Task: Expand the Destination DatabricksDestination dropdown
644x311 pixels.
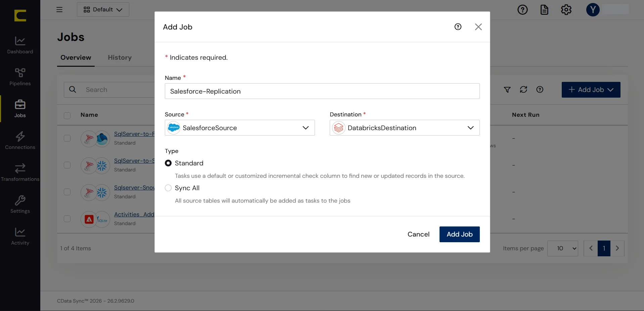Action: click(x=405, y=128)
